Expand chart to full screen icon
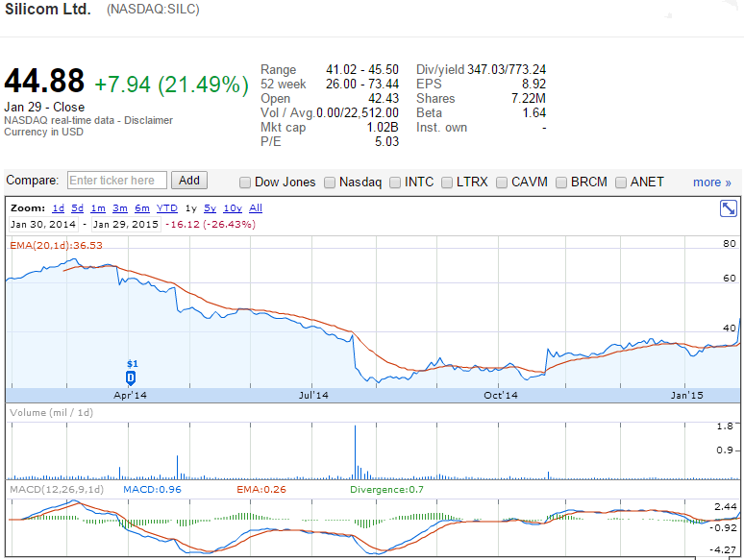 point(728,208)
